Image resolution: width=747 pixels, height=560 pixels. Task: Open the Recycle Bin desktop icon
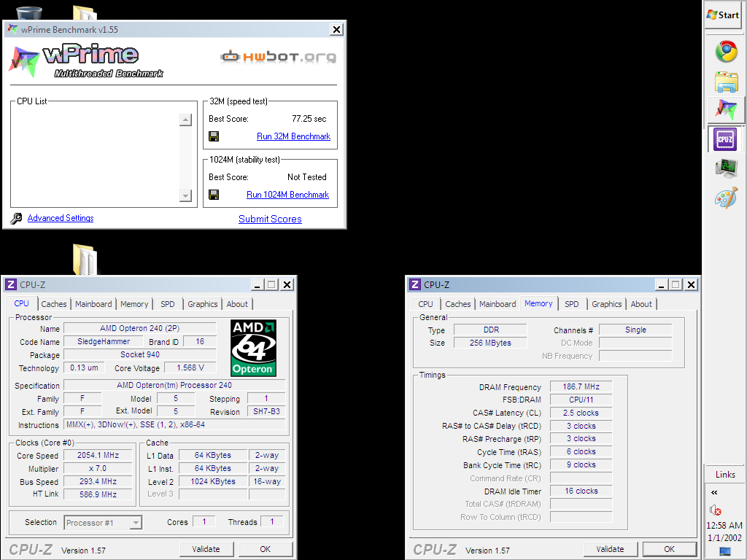click(x=29, y=12)
